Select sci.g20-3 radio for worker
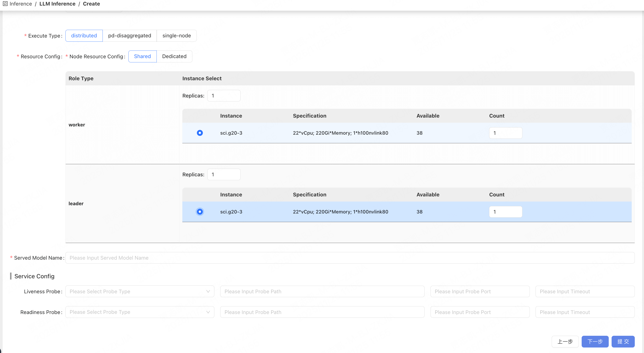 (x=200, y=133)
